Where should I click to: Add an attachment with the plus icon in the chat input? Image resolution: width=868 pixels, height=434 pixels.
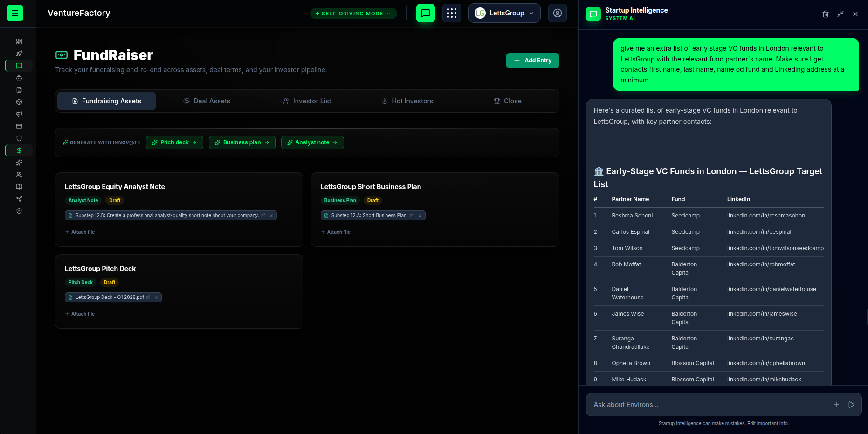pos(836,405)
